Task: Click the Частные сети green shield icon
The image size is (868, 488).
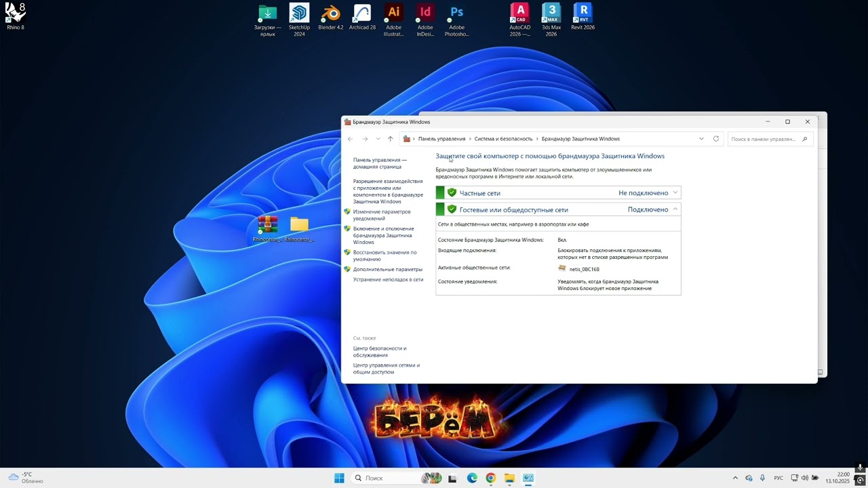Action: (x=452, y=192)
